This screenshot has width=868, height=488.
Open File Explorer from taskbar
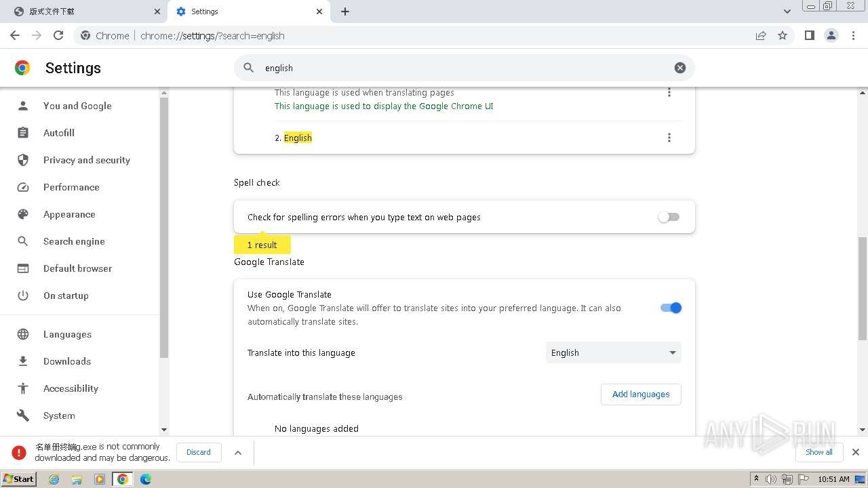[77, 479]
